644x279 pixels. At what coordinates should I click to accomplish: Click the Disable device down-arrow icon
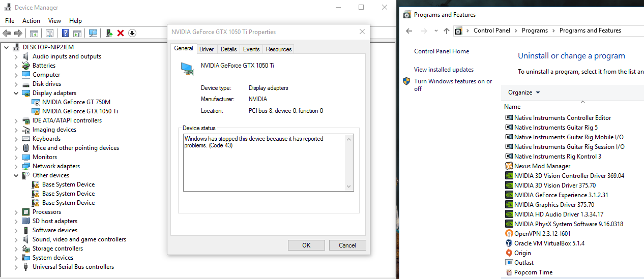[132, 33]
